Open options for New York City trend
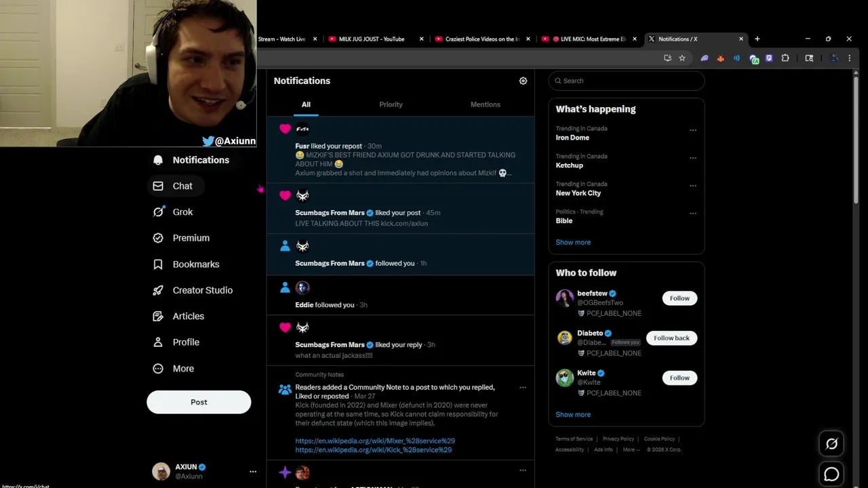Image resolution: width=868 pixels, height=488 pixels. [x=693, y=186]
